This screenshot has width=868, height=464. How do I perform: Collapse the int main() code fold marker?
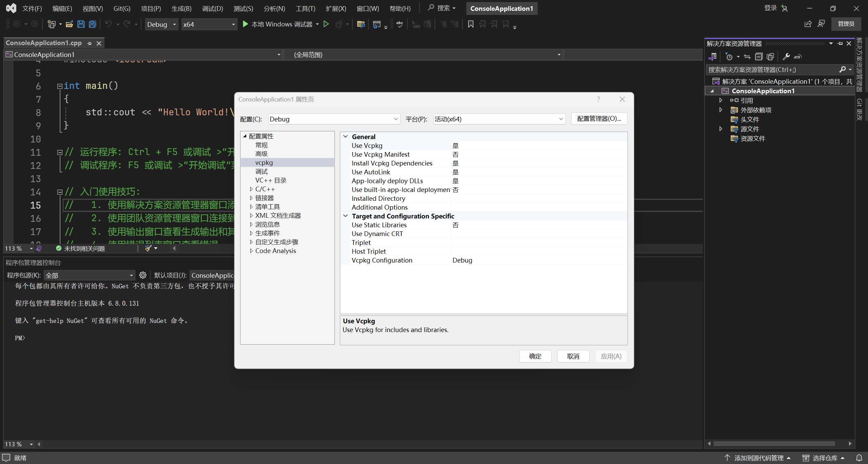click(x=60, y=86)
